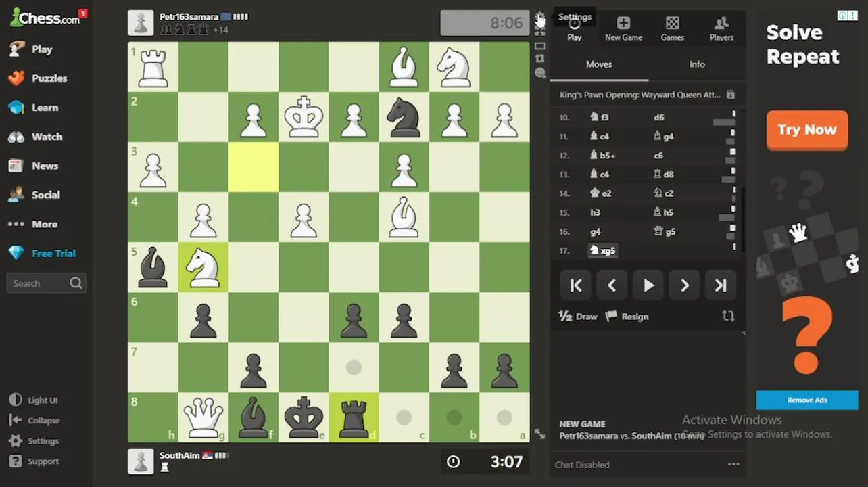Click the site Search field
The width and height of the screenshot is (868, 487).
tap(46, 283)
